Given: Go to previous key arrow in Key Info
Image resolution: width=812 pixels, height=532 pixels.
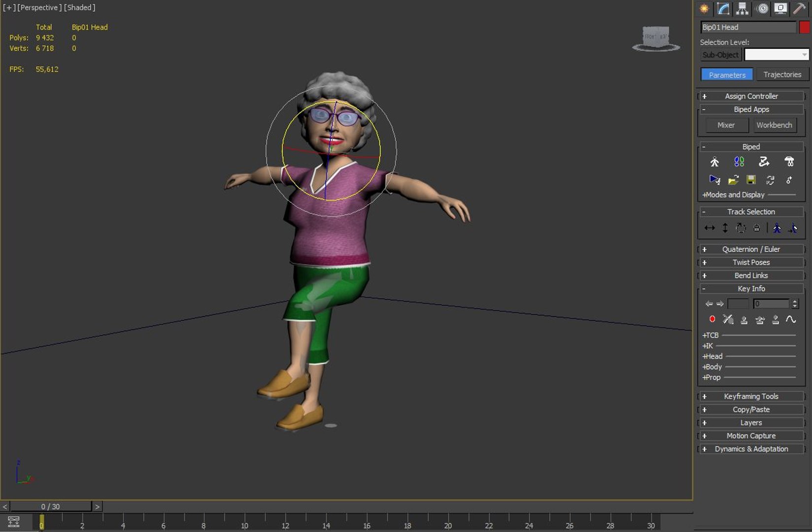Looking at the screenshot, I should [709, 303].
